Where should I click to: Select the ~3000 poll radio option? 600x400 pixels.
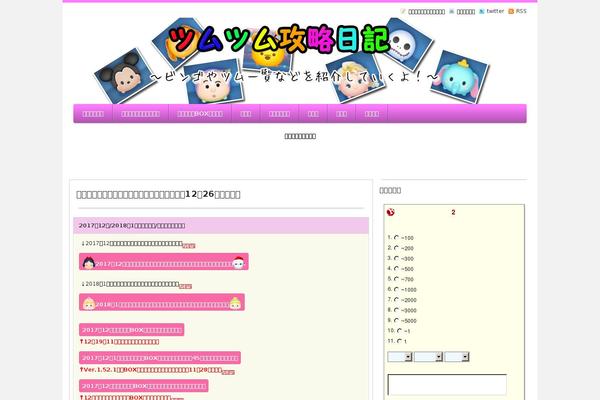[x=396, y=310]
